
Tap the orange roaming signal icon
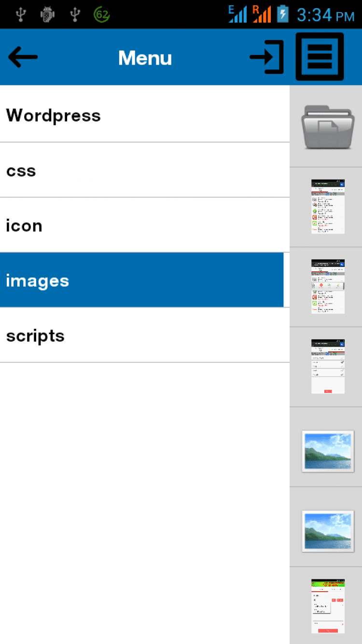[x=261, y=14]
